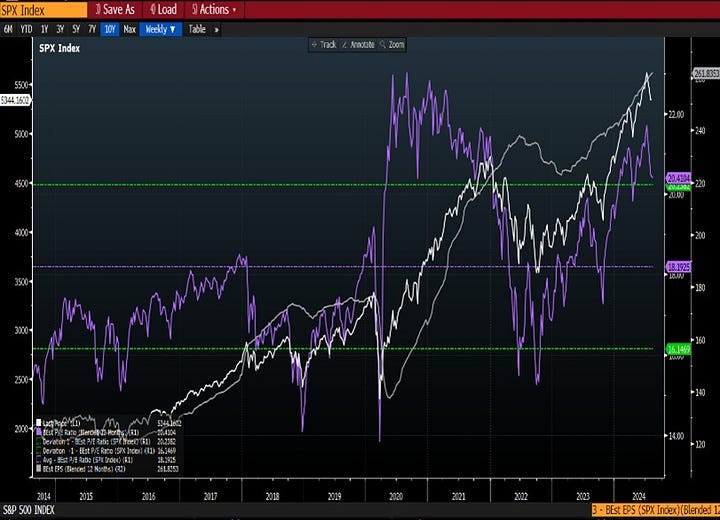Click the purple BEst P/E Ratio (Blended) legend swatch

(x=39, y=432)
